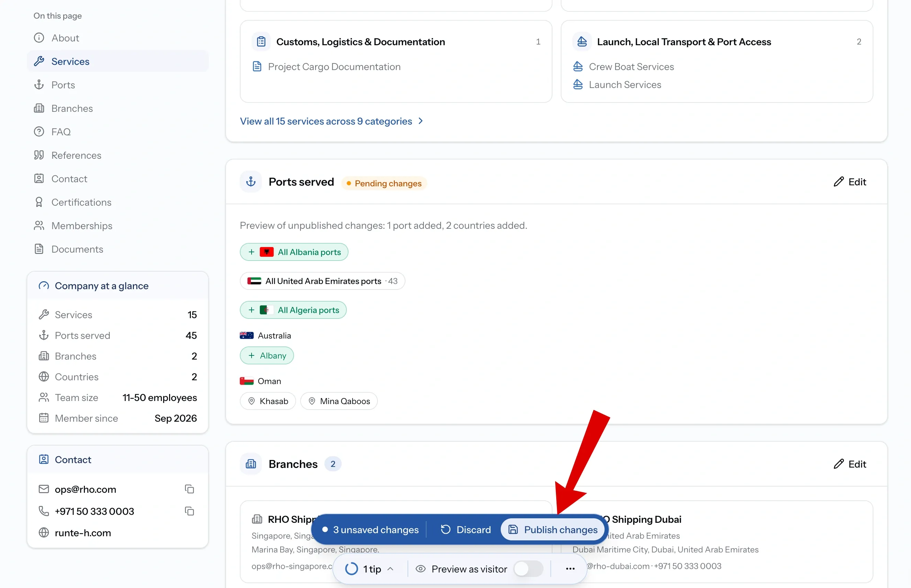Click the boat icon of Launch, Local Transport card

582,42
